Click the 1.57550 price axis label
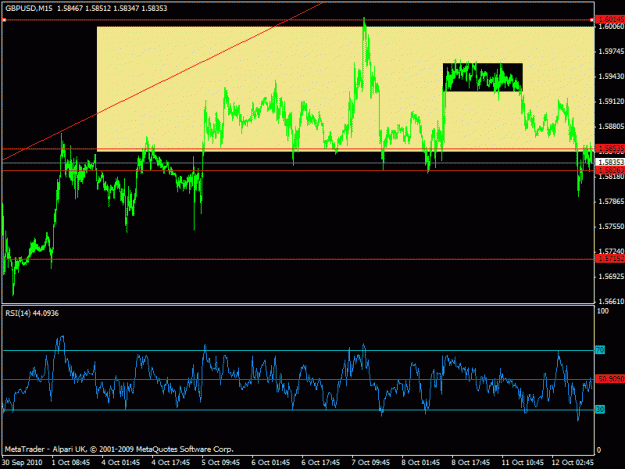625x469 pixels. pyautogui.click(x=611, y=226)
